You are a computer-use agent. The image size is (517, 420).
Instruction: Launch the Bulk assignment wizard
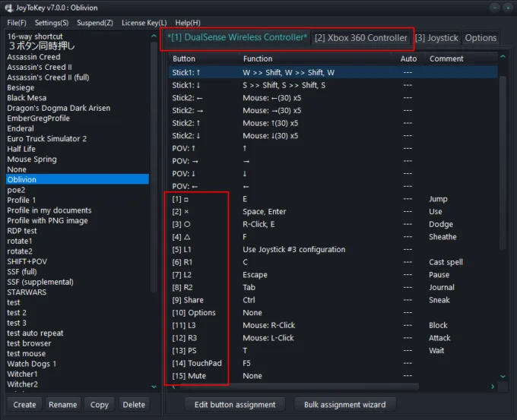click(x=344, y=405)
